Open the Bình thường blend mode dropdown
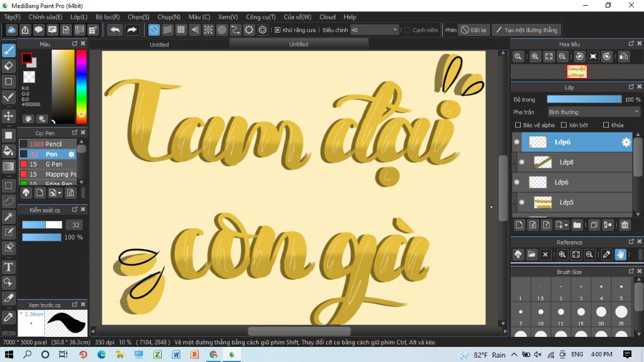 coord(592,111)
